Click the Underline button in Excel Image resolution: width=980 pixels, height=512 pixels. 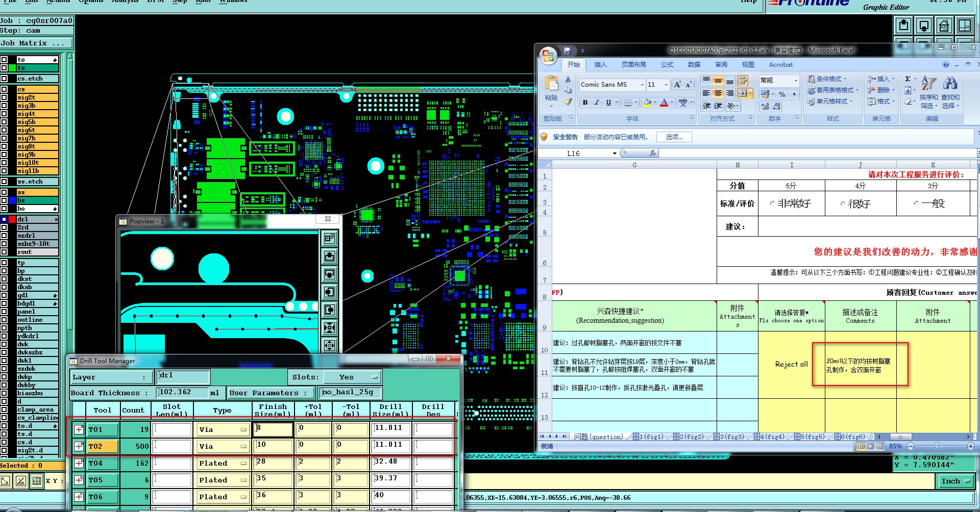pos(608,103)
